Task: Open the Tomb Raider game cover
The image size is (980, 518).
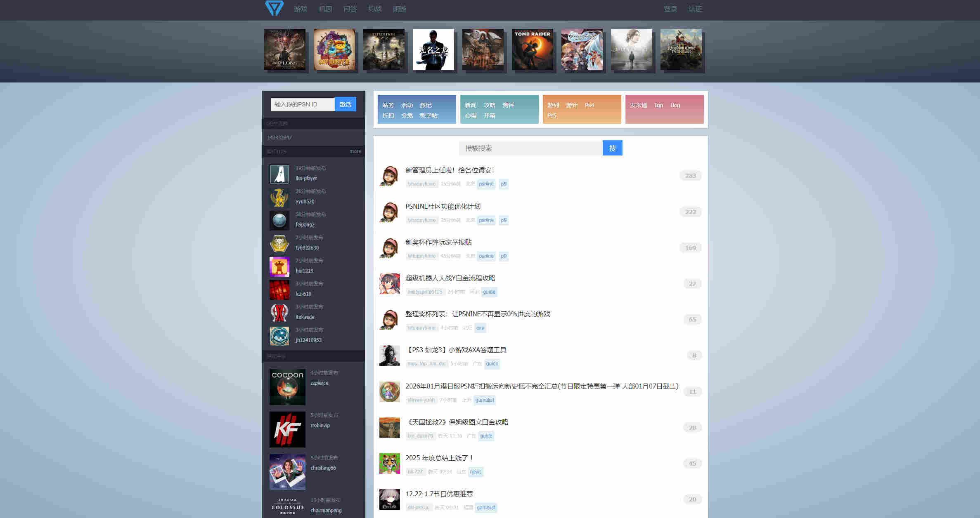Action: point(532,49)
